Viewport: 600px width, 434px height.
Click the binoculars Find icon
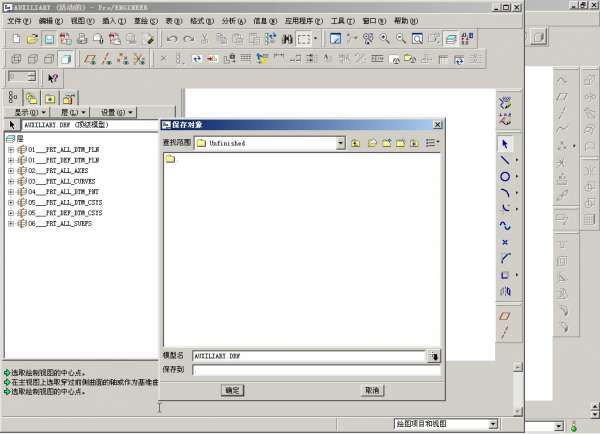coord(287,39)
